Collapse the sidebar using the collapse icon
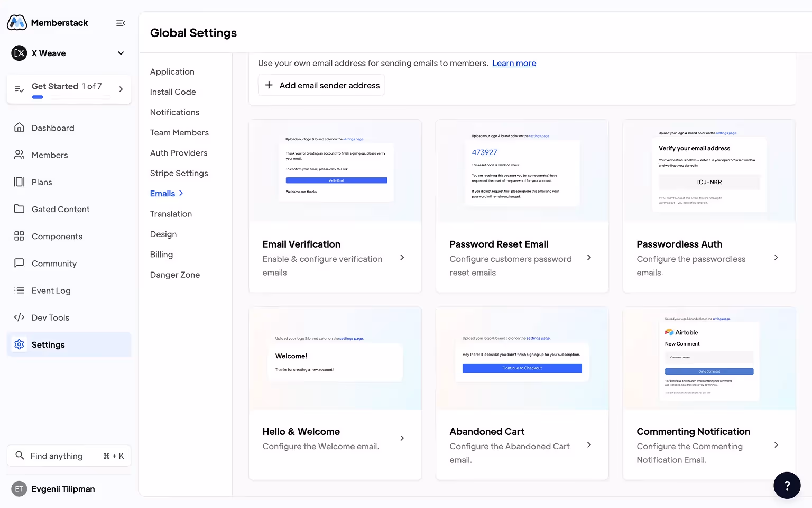The image size is (812, 508). [x=121, y=23]
